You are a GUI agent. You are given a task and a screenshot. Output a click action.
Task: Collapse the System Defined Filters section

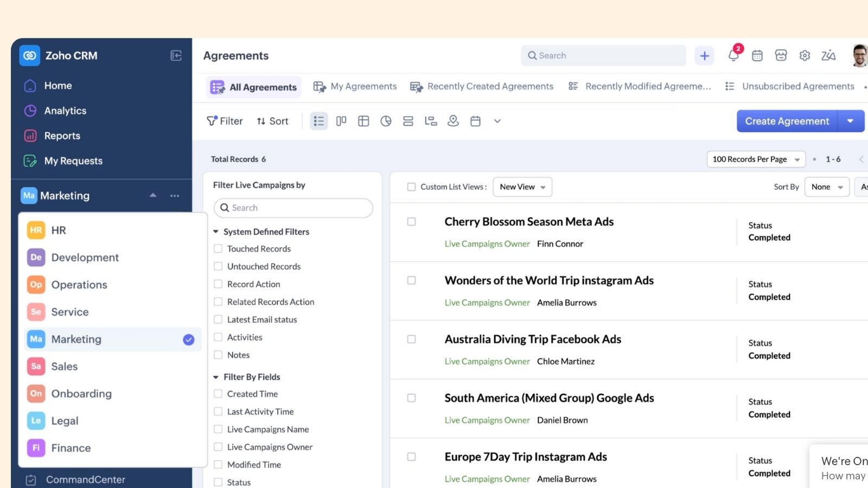(x=215, y=232)
